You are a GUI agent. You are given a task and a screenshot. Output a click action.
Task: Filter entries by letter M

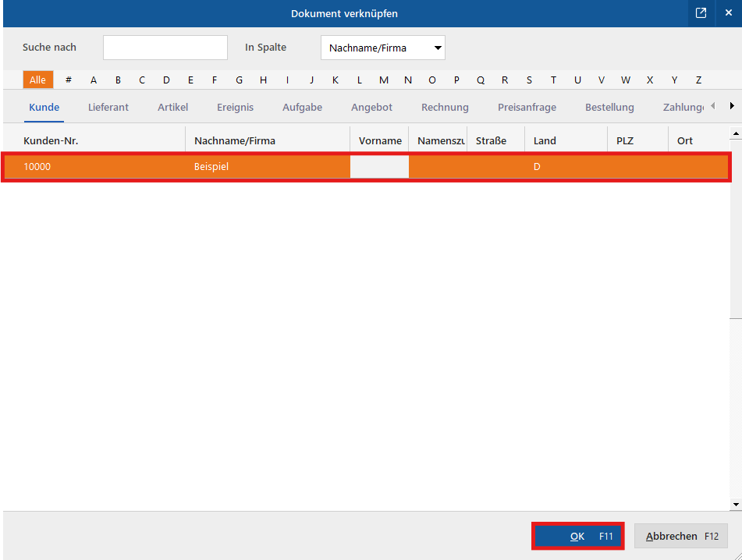(384, 80)
